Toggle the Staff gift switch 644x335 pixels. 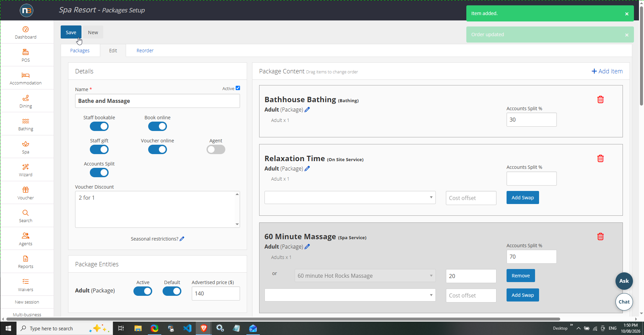[x=99, y=149]
